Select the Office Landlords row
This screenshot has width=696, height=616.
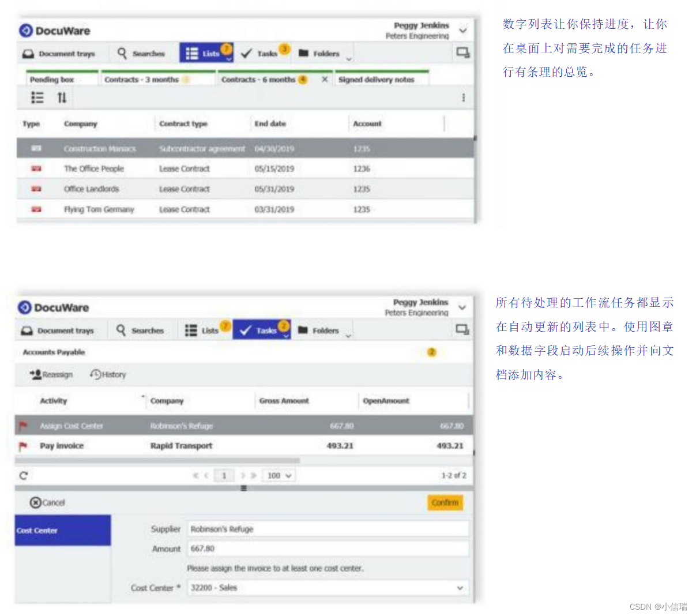point(245,189)
